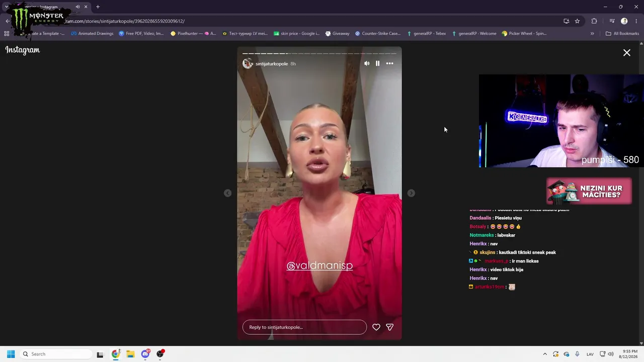Image resolution: width=644 pixels, height=362 pixels.
Task: Open the Pixelhunter bookmark
Action: (193, 34)
